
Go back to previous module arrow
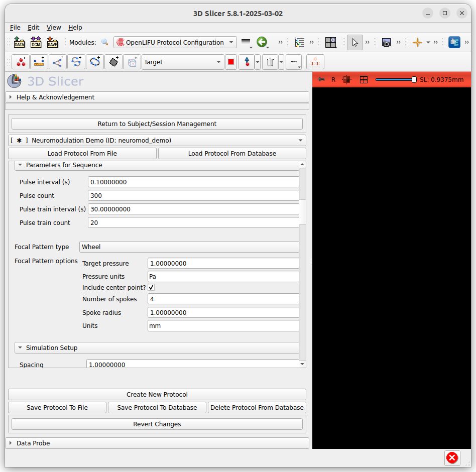click(262, 42)
